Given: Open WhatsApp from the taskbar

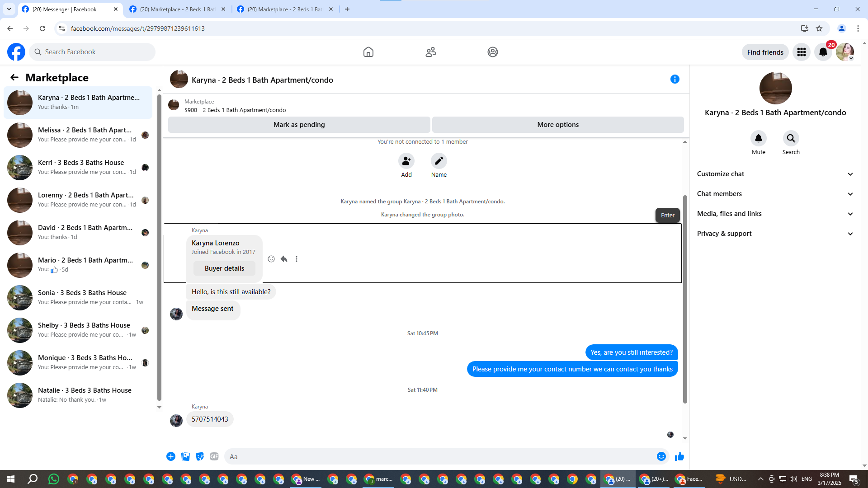Looking at the screenshot, I should pos(54,479).
